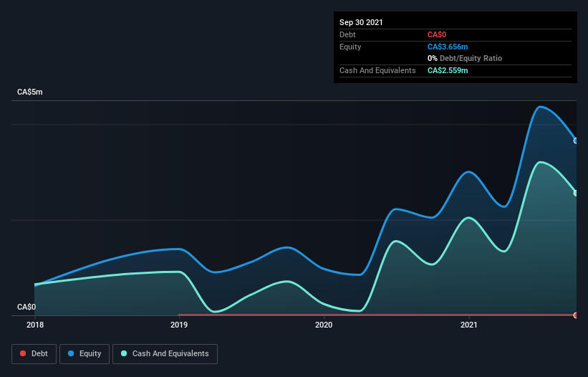Select the red Debt data point marker
Viewport: 588px width, 377px height.
click(x=576, y=315)
